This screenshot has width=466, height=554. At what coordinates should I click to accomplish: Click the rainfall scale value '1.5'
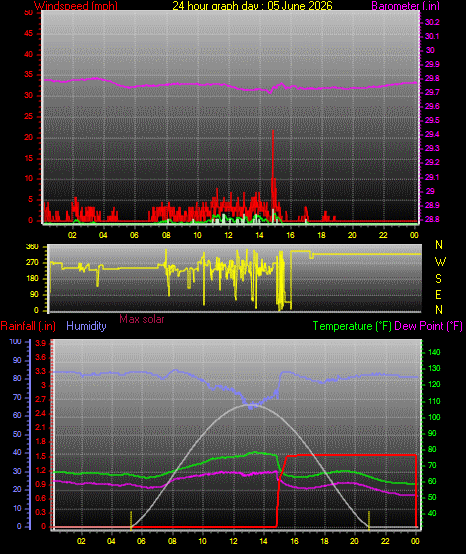pos(41,456)
